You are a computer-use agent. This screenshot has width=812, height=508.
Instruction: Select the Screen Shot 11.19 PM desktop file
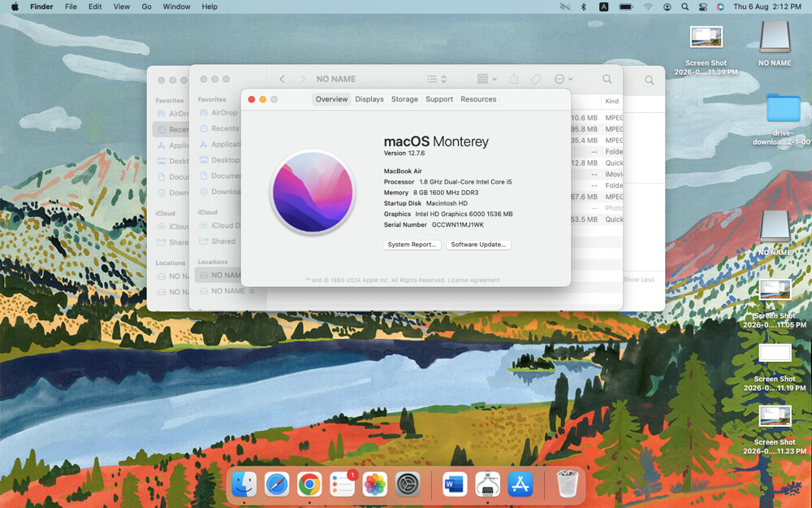pos(775,367)
